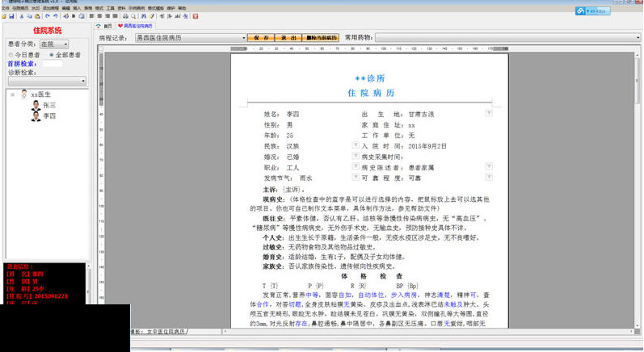Image resolution: width=644 pixels, height=352 pixels.
Task: Open the 住院病历 menu
Action: pyautogui.click(x=20, y=8)
